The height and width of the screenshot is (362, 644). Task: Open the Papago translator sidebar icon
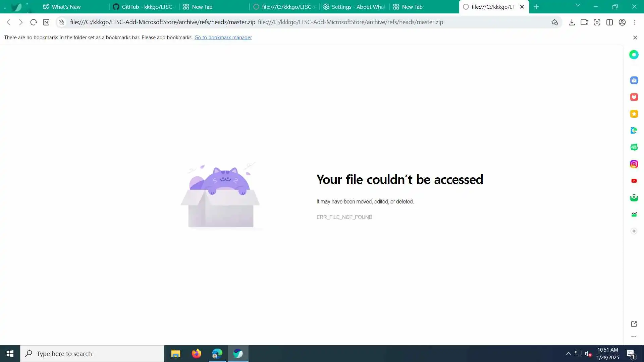click(634, 131)
